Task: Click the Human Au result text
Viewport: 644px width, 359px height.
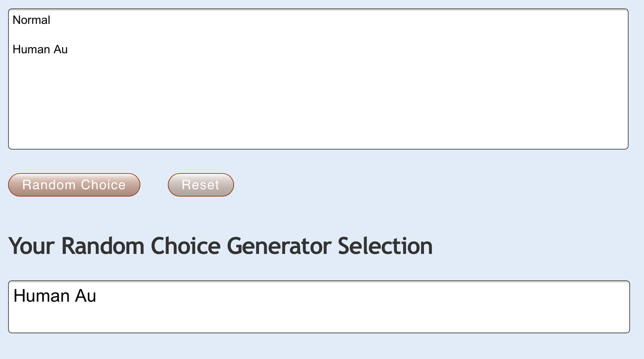Action: 55,296
